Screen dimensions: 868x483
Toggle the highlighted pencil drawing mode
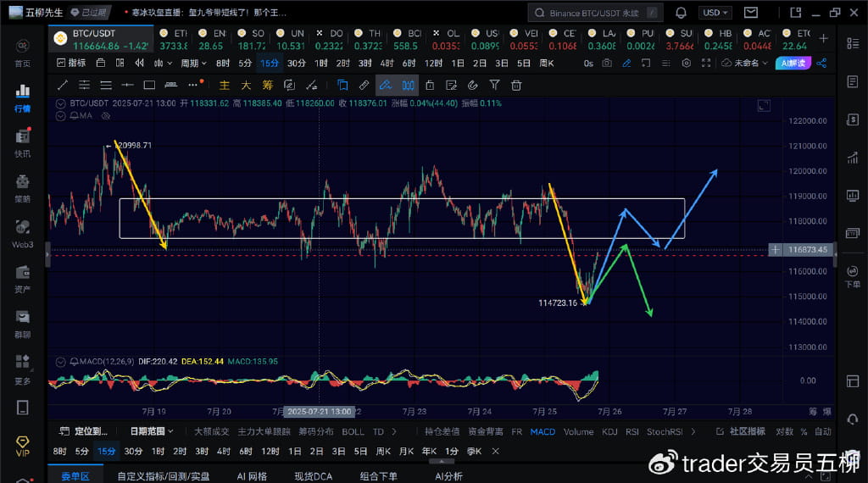(x=386, y=86)
